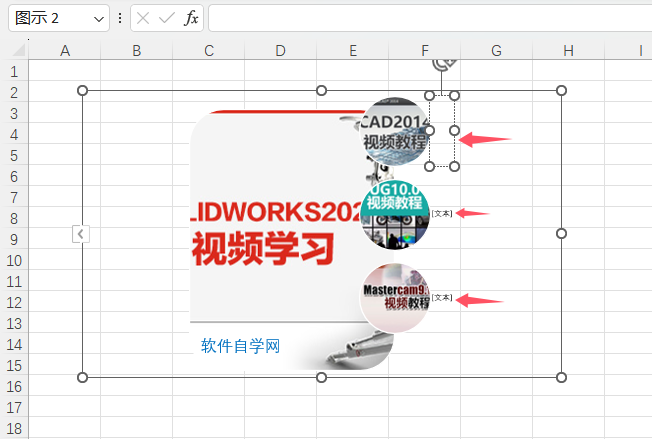The width and height of the screenshot is (652, 439).
Task: Select row 9 header
Action: click(14, 239)
